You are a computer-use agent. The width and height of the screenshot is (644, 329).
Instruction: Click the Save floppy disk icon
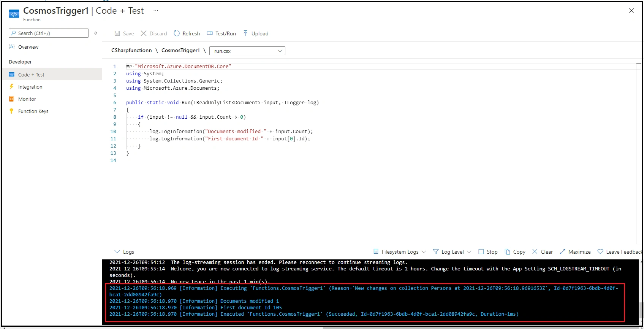point(117,33)
